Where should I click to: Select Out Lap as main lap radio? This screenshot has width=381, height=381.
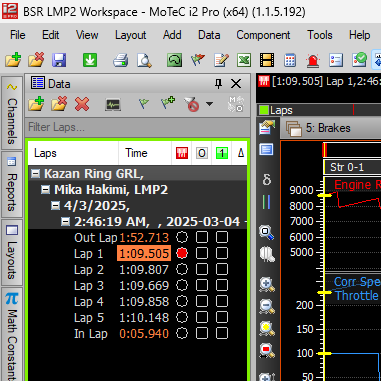click(182, 238)
